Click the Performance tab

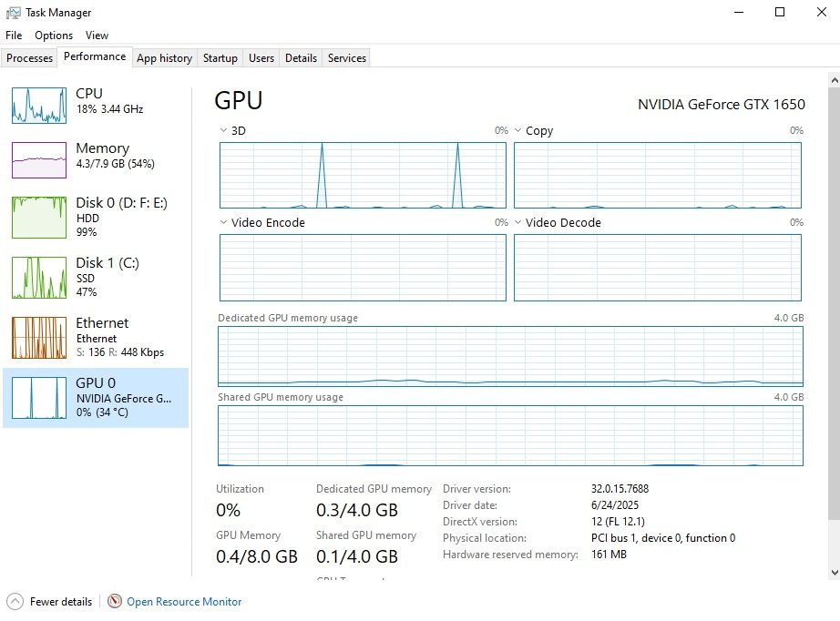pyautogui.click(x=95, y=56)
